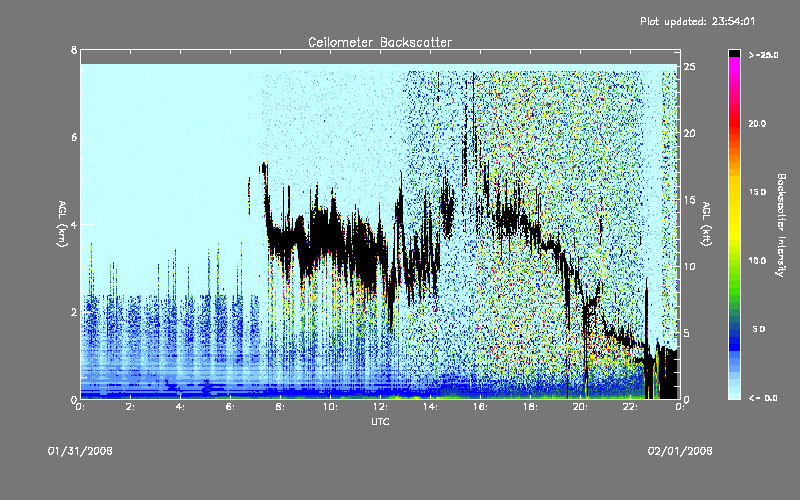800x500 pixels.
Task: Click the right "AGL (kft)" axis label
Action: point(707,224)
